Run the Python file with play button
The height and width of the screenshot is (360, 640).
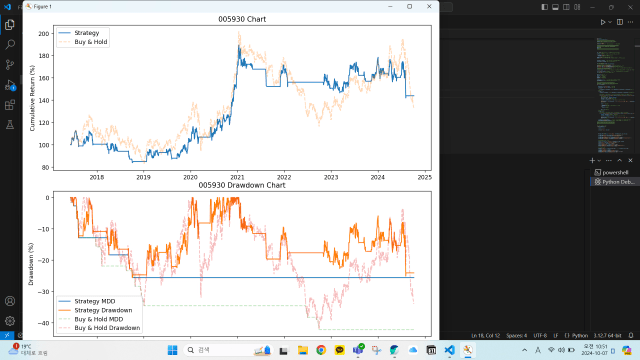[602, 22]
